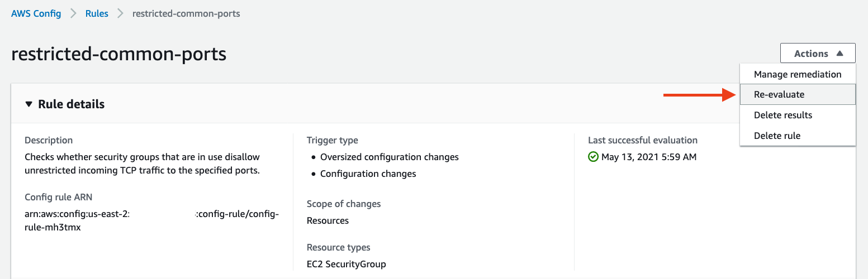Click the green success checkmark icon
This screenshot has height=279, width=868.
(x=594, y=157)
